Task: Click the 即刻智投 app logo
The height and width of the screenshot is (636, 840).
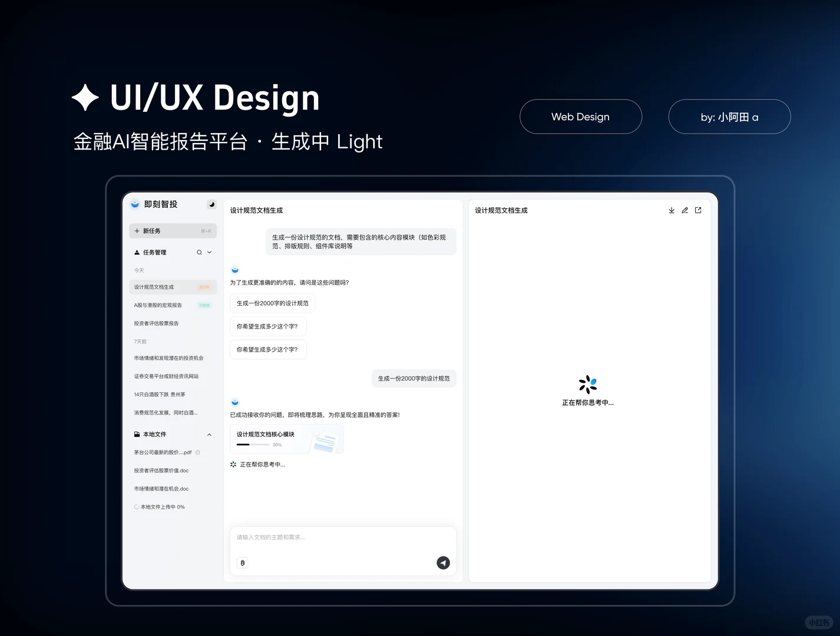Action: 135,204
